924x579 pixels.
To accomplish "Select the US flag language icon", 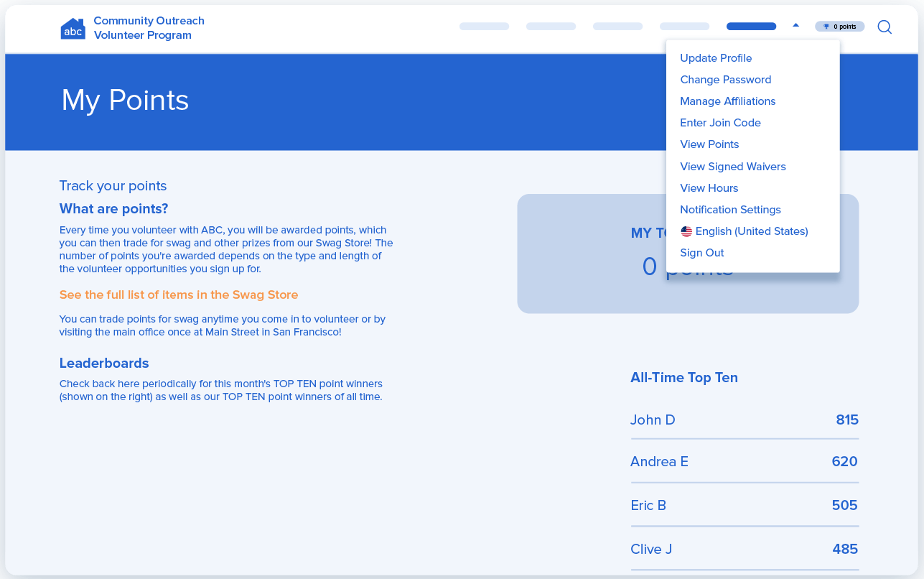I will (686, 231).
